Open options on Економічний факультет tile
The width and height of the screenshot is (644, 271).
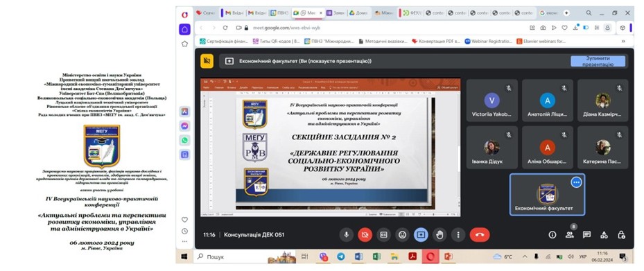[577, 182]
